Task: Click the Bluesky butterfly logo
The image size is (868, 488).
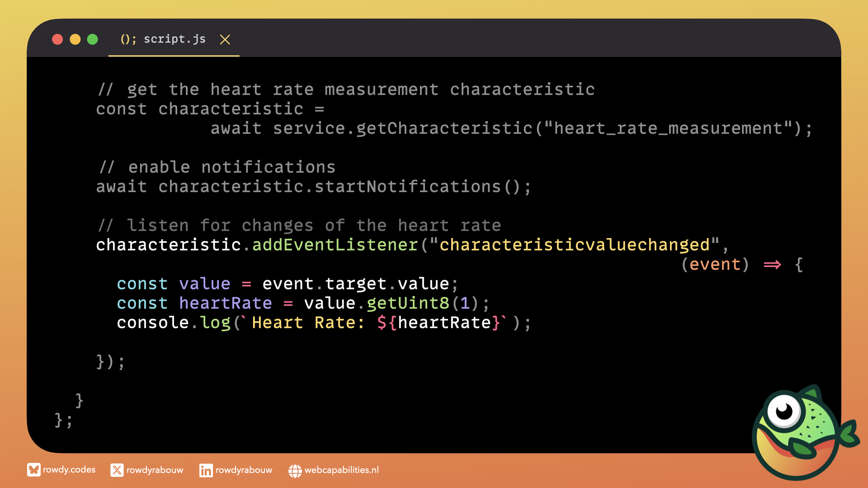Action: pos(33,470)
